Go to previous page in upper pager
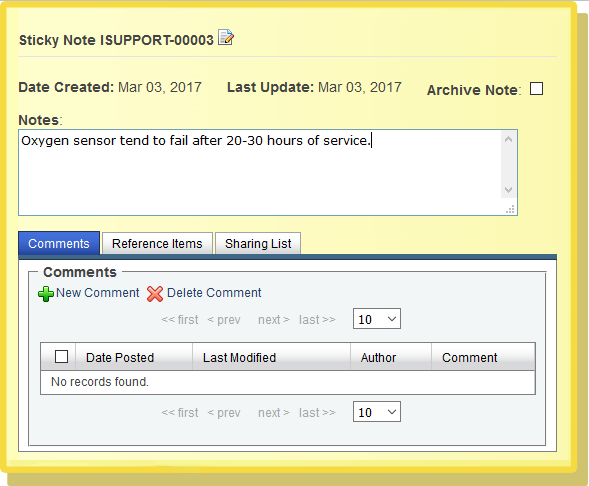Screen dimensions: 589x486 click(224, 320)
